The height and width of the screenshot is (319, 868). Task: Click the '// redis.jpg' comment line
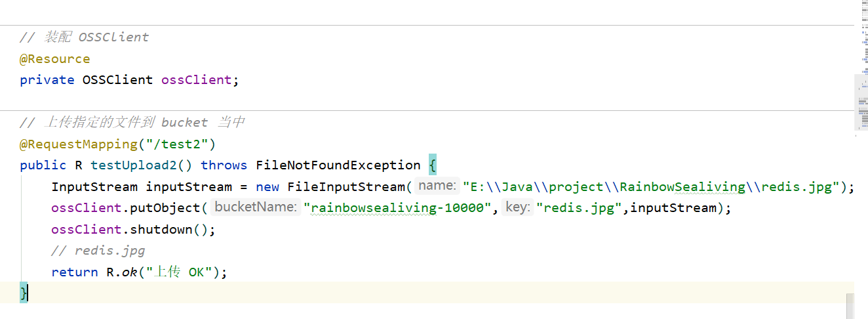pyautogui.click(x=98, y=251)
